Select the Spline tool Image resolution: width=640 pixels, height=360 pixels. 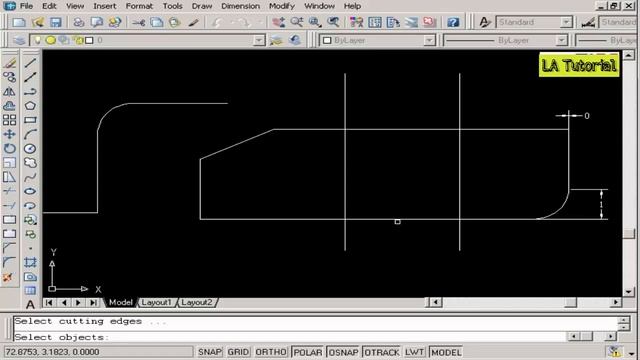[x=30, y=177]
